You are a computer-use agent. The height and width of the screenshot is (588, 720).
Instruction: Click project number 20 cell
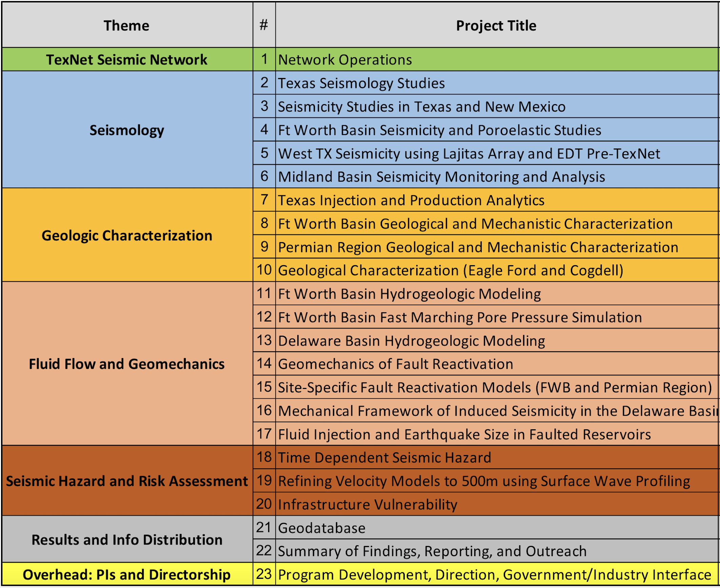point(264,504)
